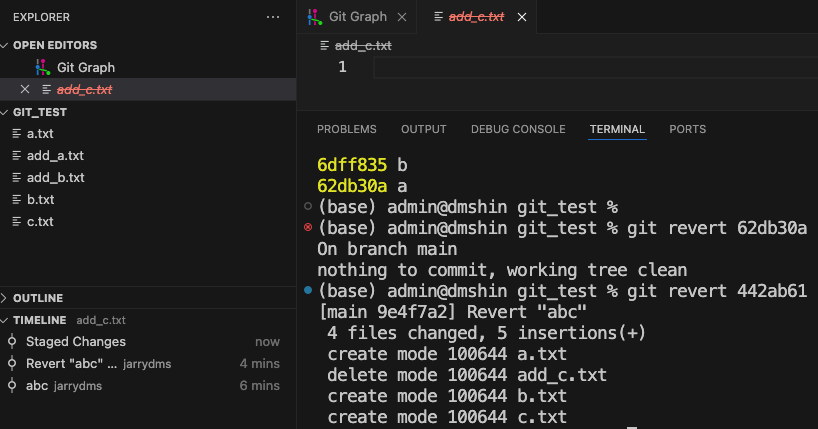Open the Output panel tab
The image size is (818, 429).
point(424,129)
